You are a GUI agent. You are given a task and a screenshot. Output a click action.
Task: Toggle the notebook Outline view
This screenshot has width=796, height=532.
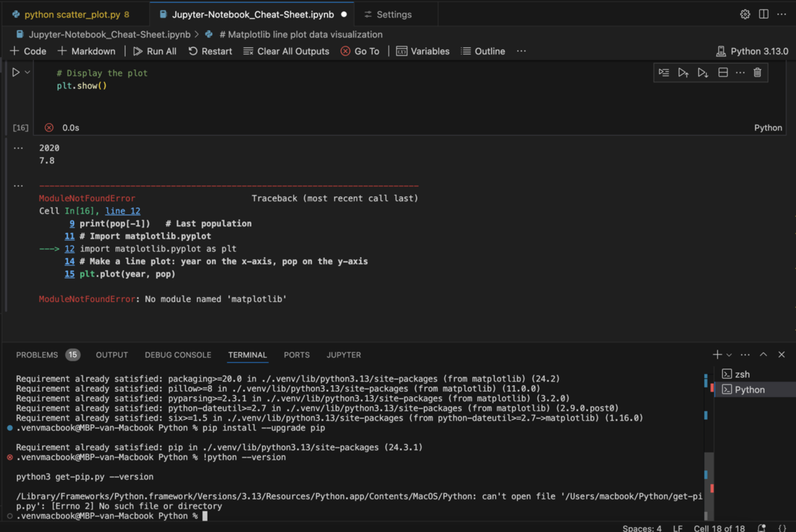tap(483, 51)
